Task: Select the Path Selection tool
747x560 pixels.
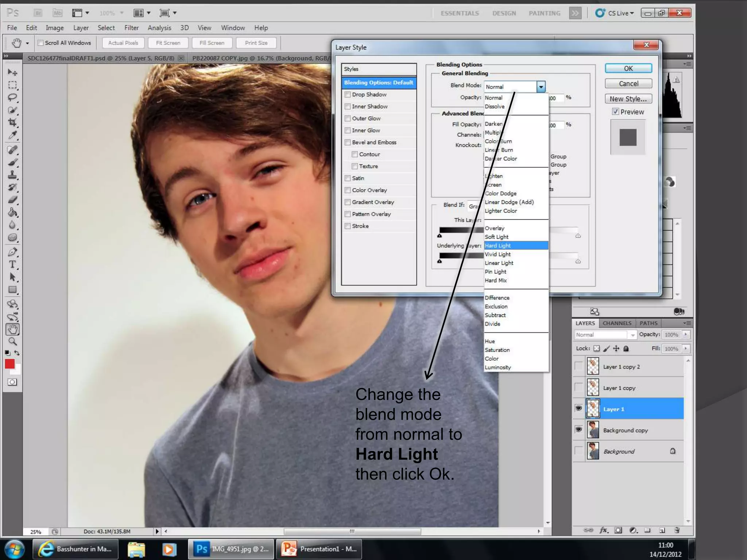Action: tap(12, 277)
